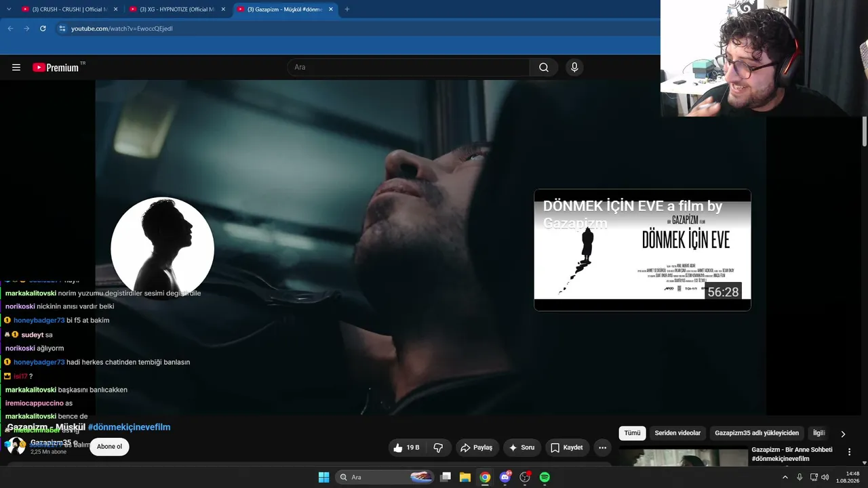This screenshot has height=488, width=868.
Task: Open network settings from the tray
Action: [814, 477]
